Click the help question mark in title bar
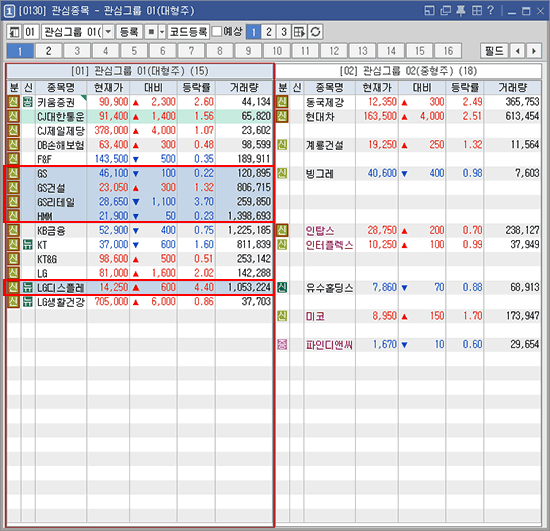Image resolution: width=550 pixels, height=531 pixels. tap(490, 11)
